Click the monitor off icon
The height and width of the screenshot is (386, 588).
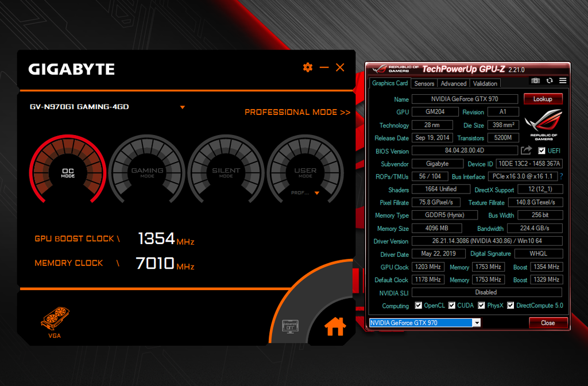(290, 326)
